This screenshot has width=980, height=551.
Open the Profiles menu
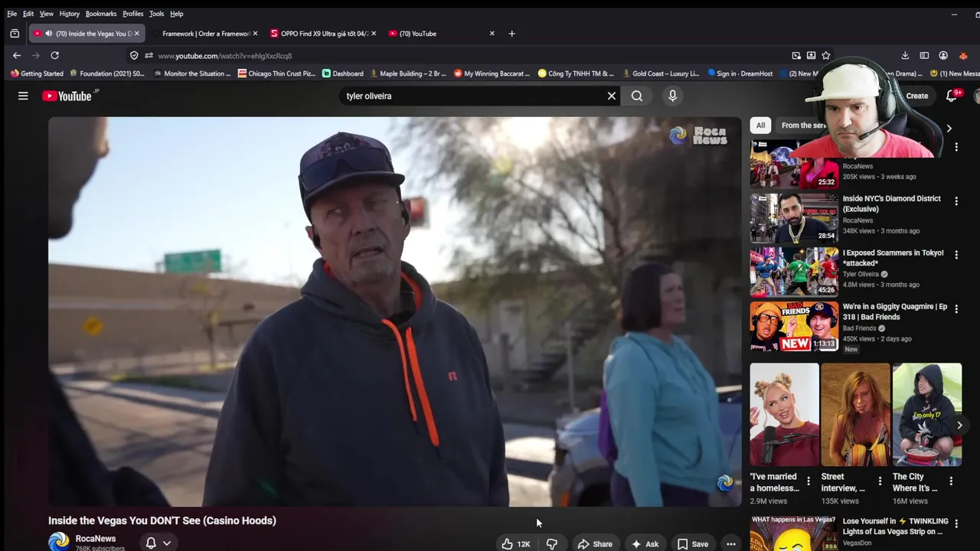(132, 14)
